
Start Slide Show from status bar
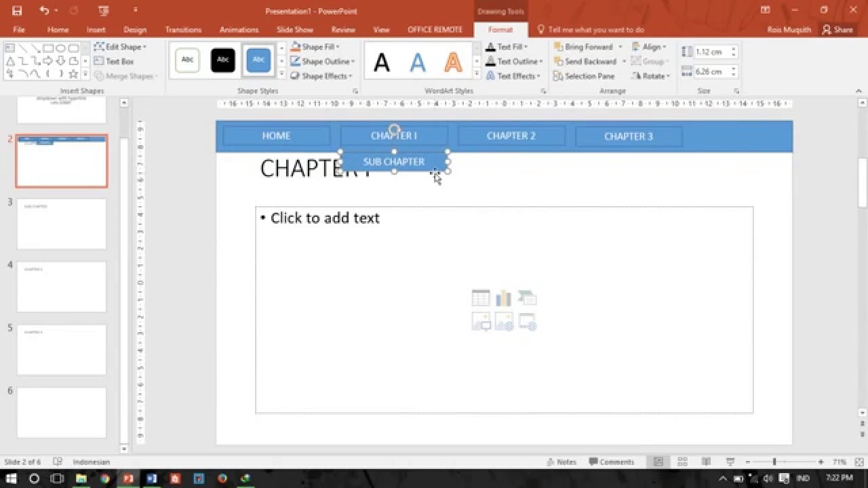(730, 462)
